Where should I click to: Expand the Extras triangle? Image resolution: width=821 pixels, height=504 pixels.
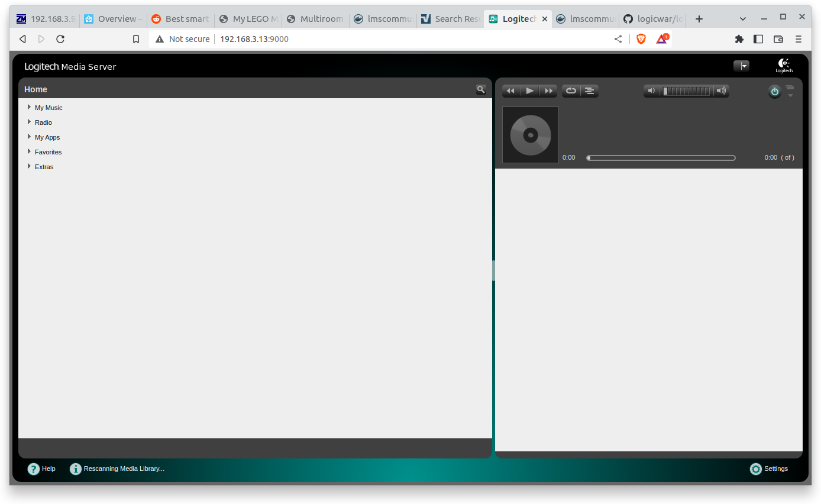click(x=29, y=166)
